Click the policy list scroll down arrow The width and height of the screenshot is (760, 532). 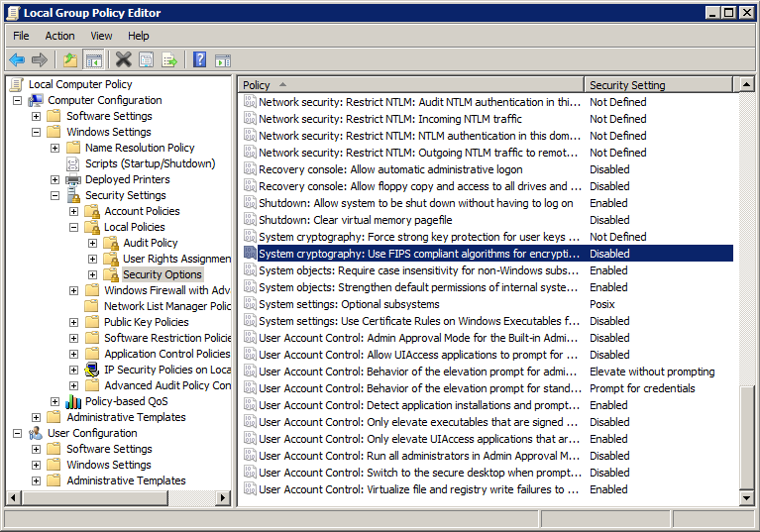[746, 497]
